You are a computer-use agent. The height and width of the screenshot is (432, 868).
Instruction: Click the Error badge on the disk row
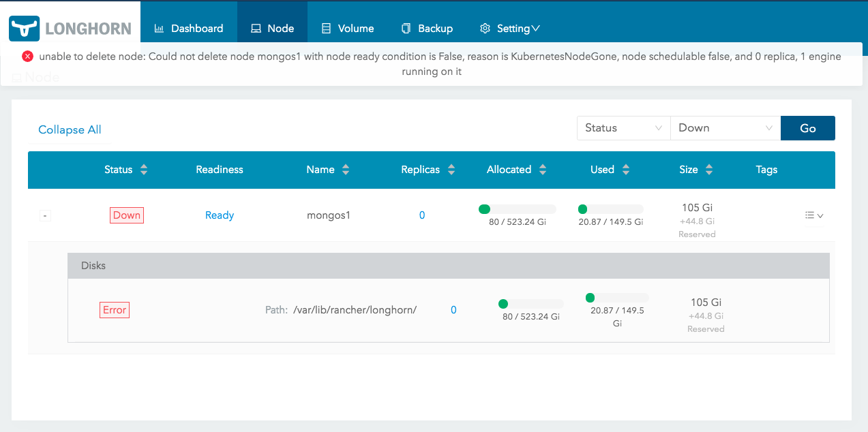114,309
